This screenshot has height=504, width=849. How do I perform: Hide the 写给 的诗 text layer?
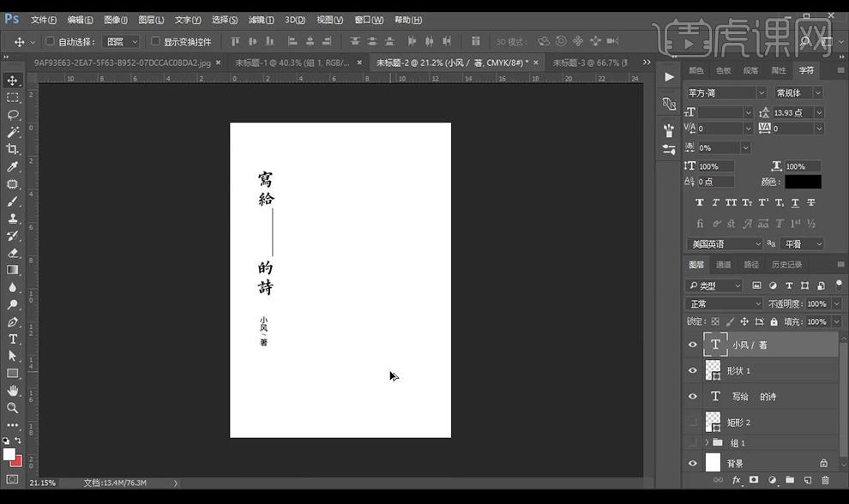[693, 396]
